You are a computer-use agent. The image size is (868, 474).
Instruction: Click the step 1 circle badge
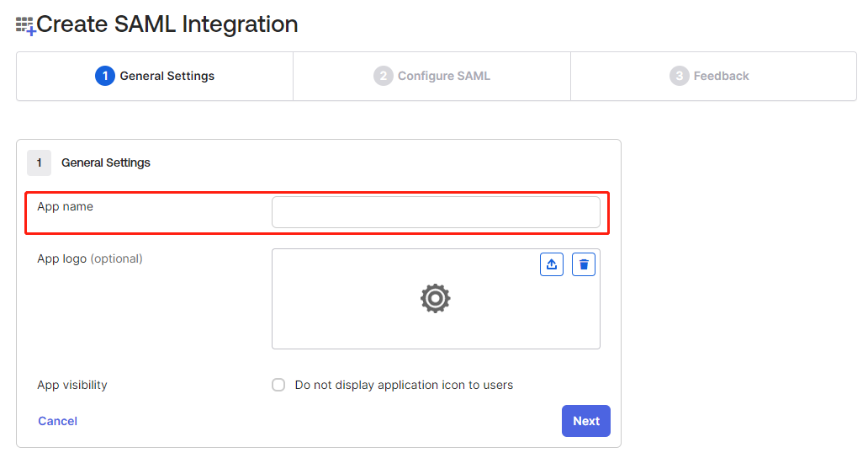point(104,76)
